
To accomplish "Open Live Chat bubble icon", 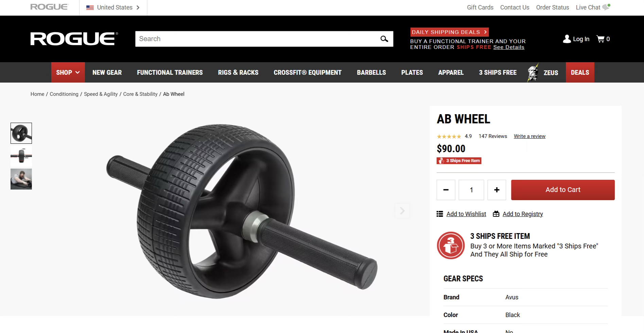I will tap(606, 7).
